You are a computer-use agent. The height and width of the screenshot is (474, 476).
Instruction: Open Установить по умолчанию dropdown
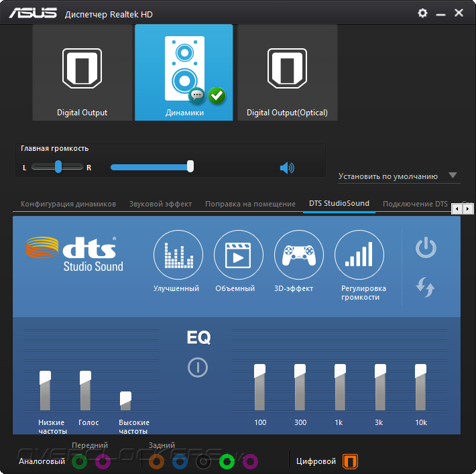399,176
